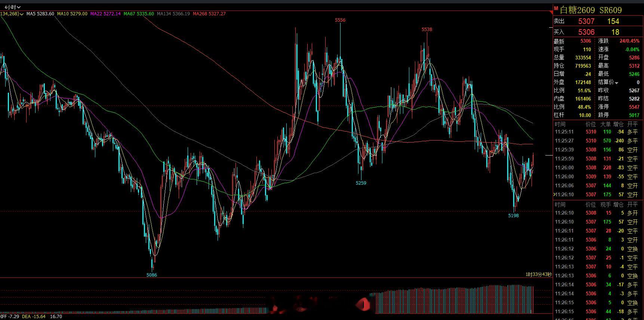Select the gray MA134 5366.19 label
The height and width of the screenshot is (320, 644).
pyautogui.click(x=173, y=14)
